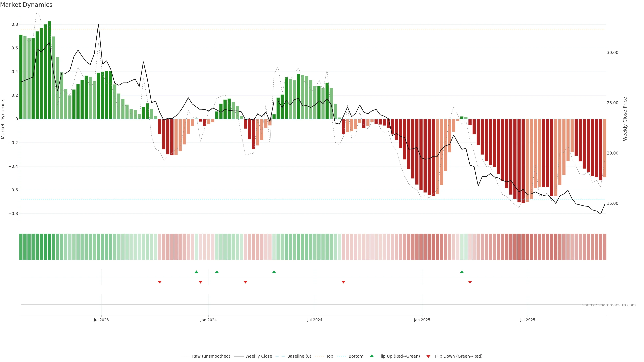Click the Flip Up green triangle legend icon
The image size is (644, 362).
[x=372, y=356]
